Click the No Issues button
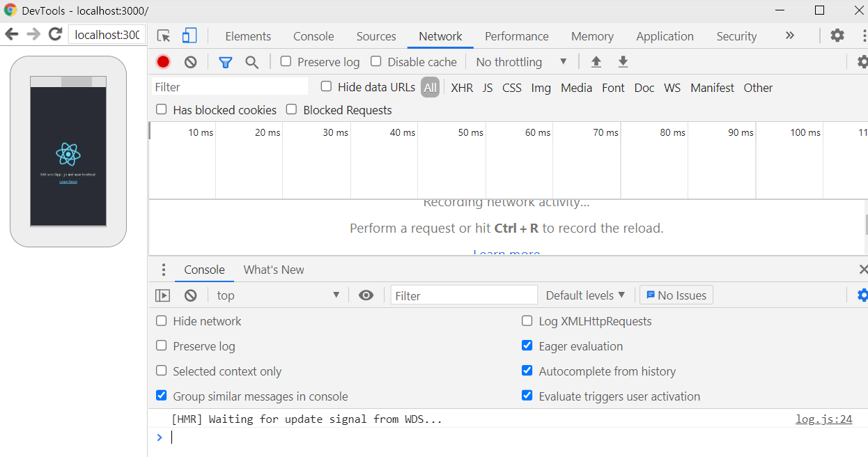Viewport: 868px width, 457px height. click(676, 295)
